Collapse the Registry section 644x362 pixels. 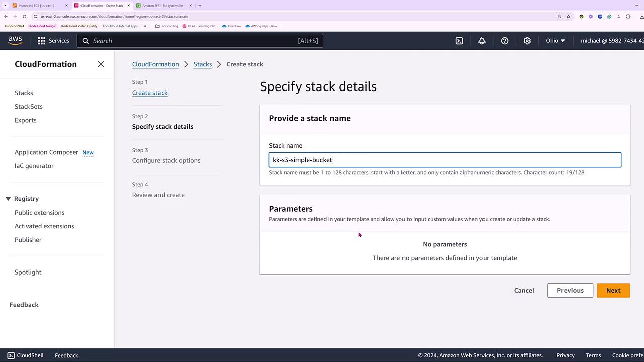(8, 199)
